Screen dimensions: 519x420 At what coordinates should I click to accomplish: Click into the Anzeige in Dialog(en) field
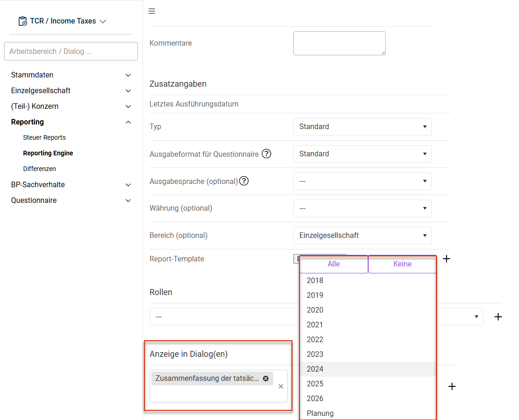click(x=219, y=386)
